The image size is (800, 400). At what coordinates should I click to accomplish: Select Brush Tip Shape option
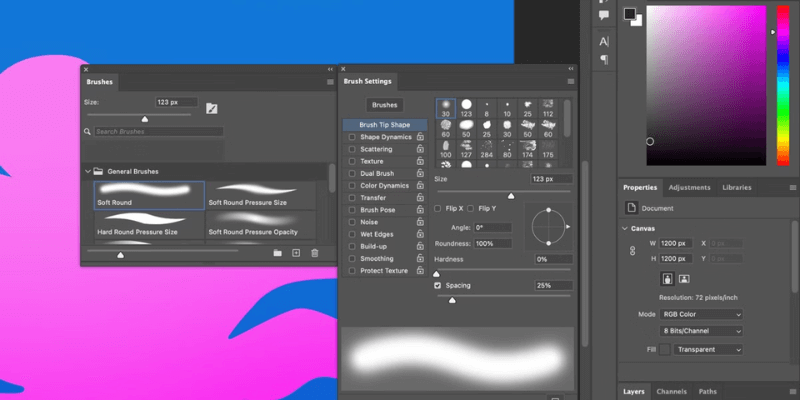[x=385, y=125]
